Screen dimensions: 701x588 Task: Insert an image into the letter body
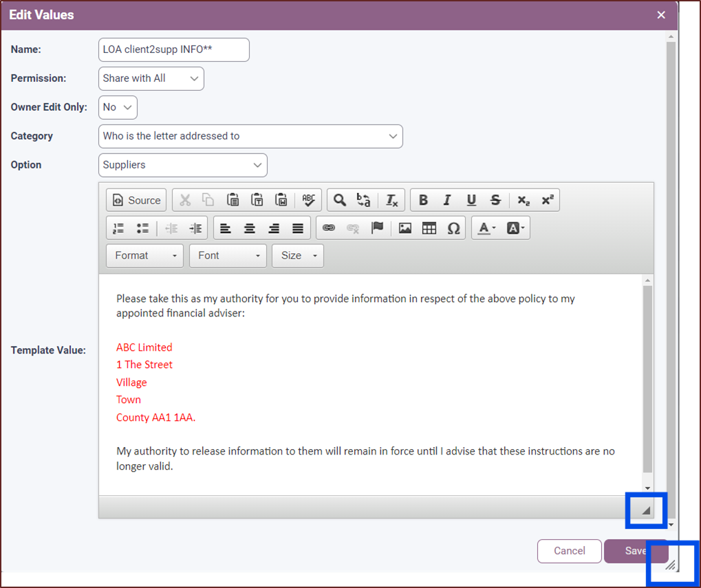pyautogui.click(x=405, y=228)
